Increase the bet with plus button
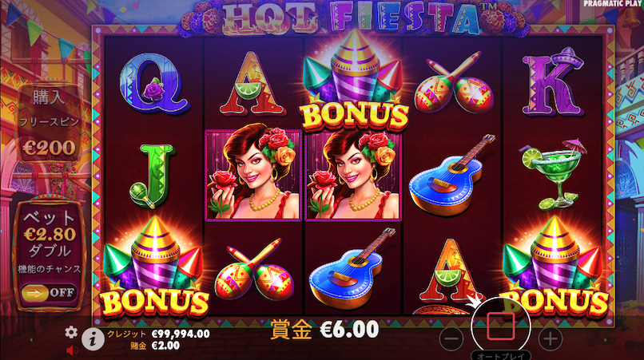This screenshot has width=644, height=360. pos(550,338)
